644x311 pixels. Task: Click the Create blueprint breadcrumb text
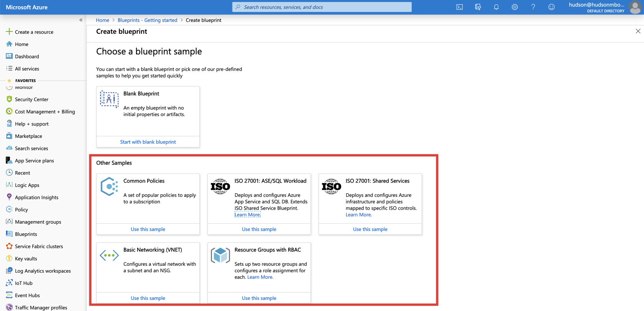[204, 20]
